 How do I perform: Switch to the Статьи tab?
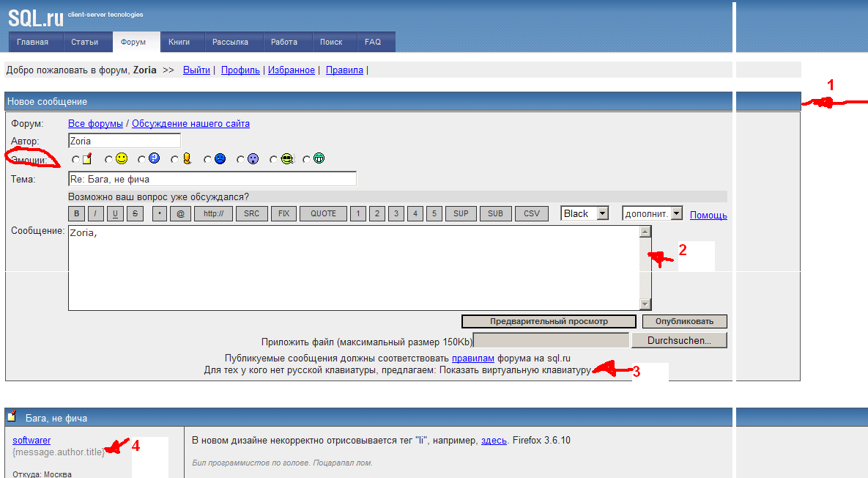(x=85, y=42)
